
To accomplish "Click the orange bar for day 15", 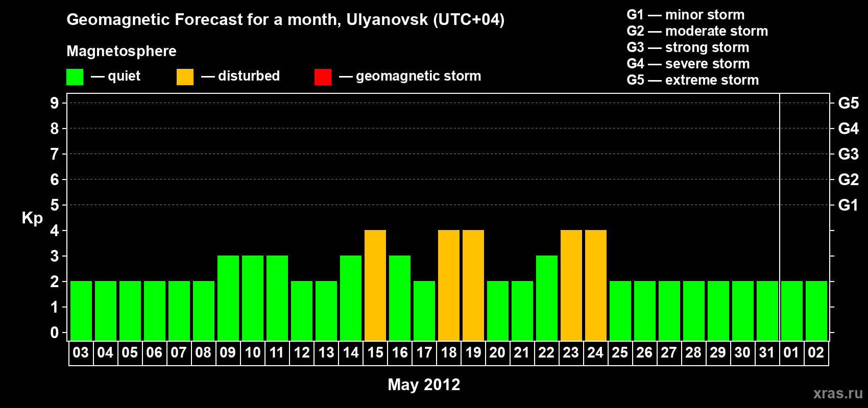I will pyautogui.click(x=375, y=285).
